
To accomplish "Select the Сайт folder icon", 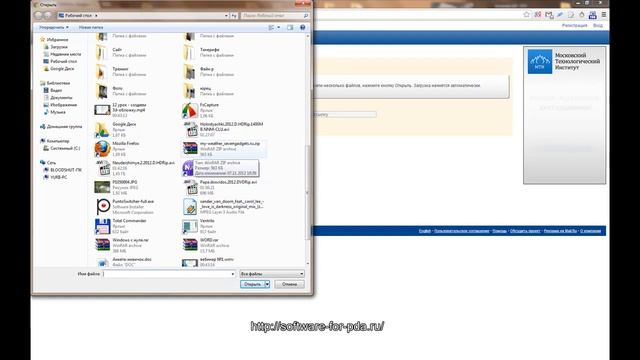I will [x=102, y=52].
